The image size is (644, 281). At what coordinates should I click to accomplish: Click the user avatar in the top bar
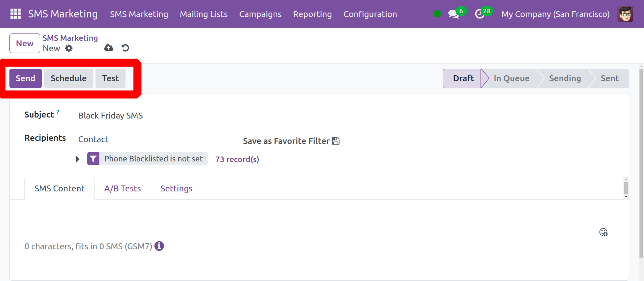(x=625, y=14)
